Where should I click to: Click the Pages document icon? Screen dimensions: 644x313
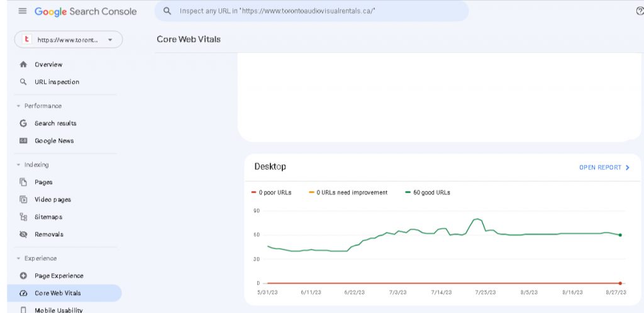(23, 182)
